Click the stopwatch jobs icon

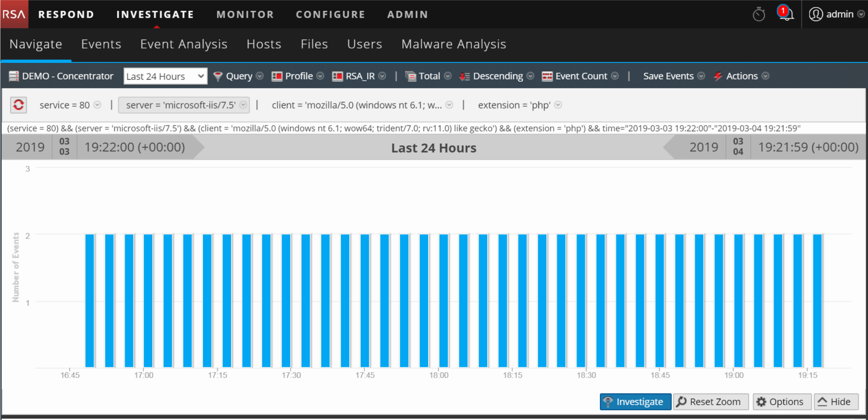point(759,14)
